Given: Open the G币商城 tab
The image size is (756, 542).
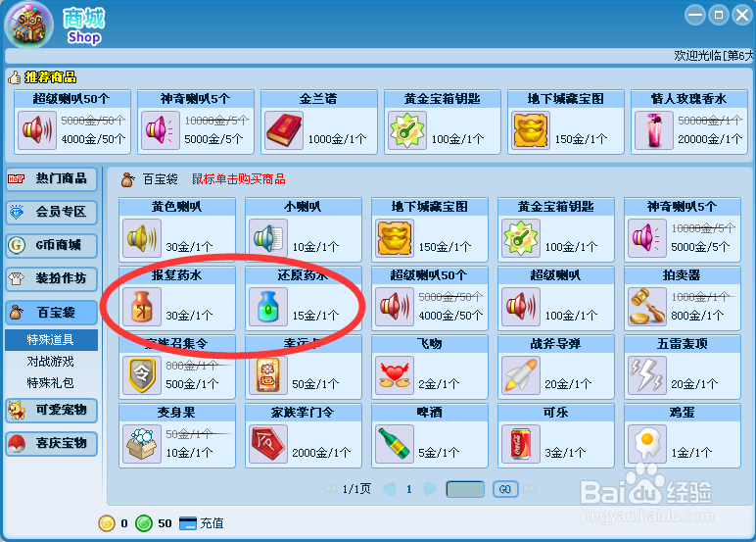Looking at the screenshot, I should (51, 245).
